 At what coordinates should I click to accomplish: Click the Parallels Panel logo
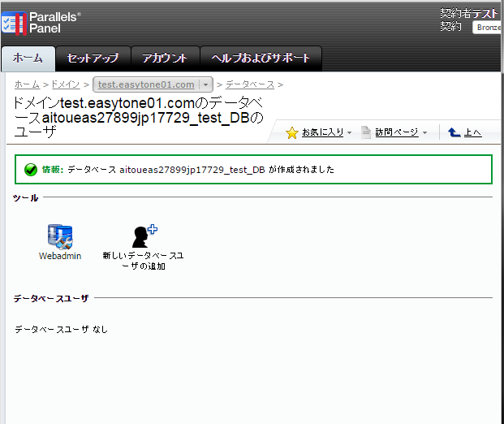click(x=42, y=22)
